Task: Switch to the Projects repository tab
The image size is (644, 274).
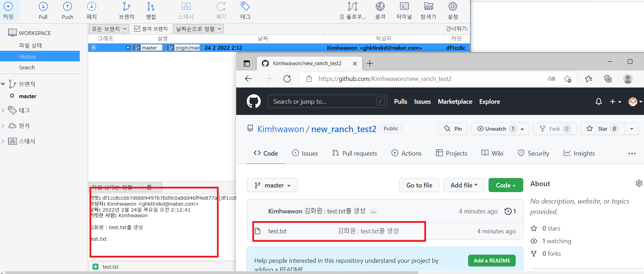Action: point(452,153)
